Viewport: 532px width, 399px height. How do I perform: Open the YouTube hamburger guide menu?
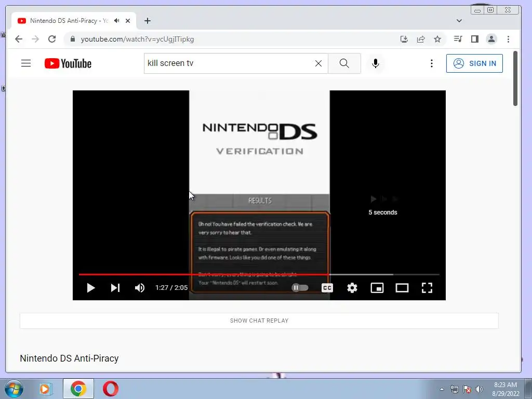click(x=26, y=63)
